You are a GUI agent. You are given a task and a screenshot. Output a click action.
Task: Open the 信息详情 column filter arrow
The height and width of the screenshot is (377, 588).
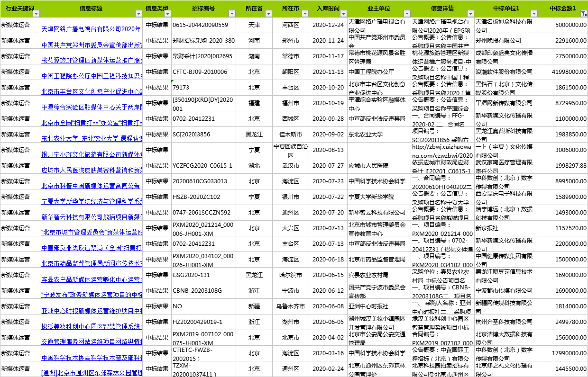pyautogui.click(x=470, y=14)
